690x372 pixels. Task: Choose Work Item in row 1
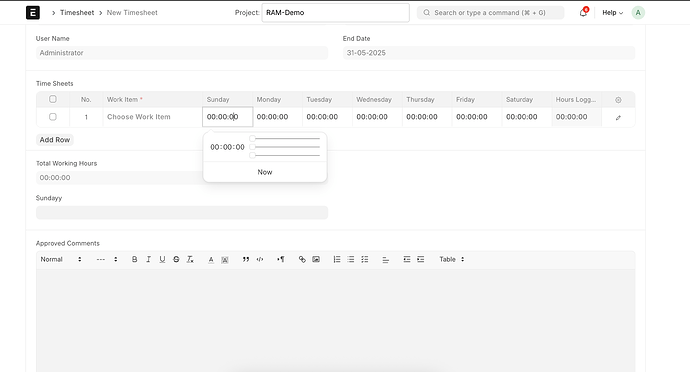click(152, 117)
